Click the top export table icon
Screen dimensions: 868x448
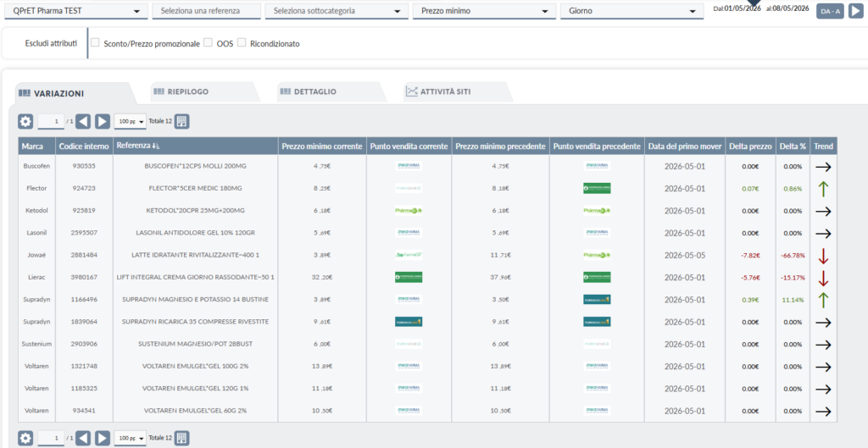tap(182, 122)
